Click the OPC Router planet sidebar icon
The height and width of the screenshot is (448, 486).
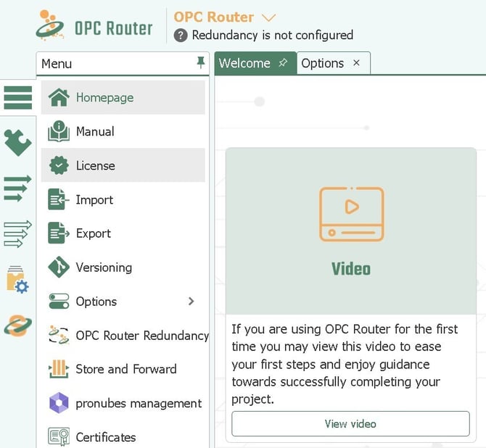[x=17, y=325]
